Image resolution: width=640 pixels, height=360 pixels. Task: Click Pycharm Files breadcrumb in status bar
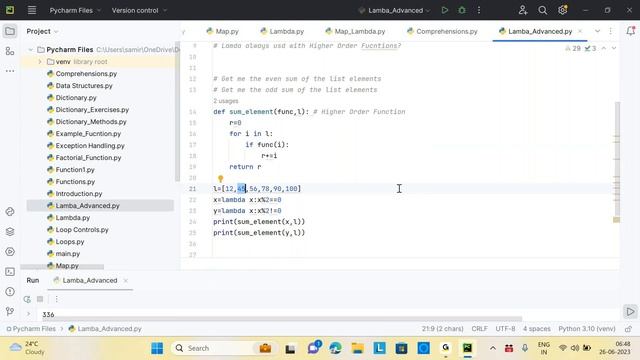(x=31, y=329)
